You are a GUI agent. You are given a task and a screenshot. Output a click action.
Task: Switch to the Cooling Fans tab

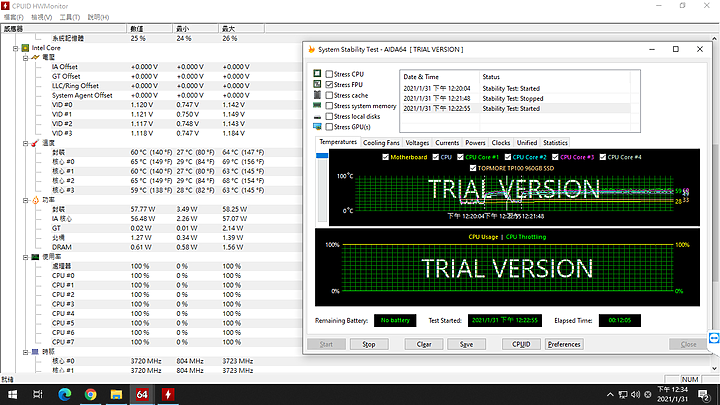pyautogui.click(x=381, y=143)
